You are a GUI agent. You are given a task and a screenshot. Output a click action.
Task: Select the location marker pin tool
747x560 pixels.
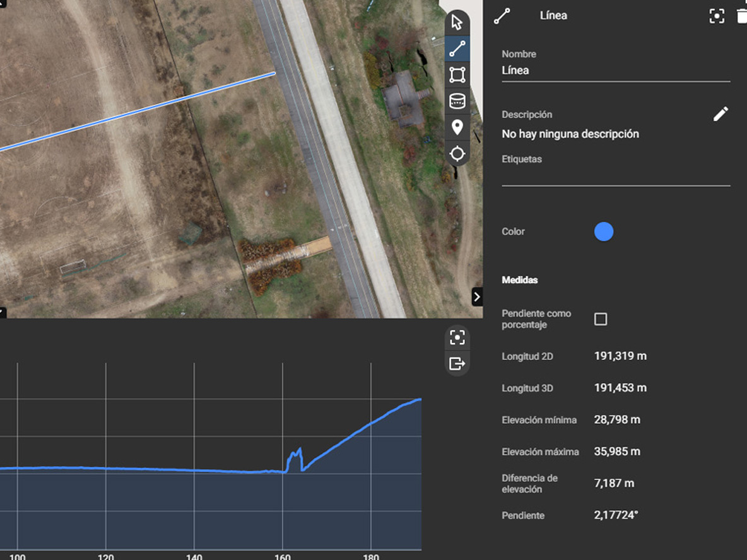pyautogui.click(x=457, y=127)
